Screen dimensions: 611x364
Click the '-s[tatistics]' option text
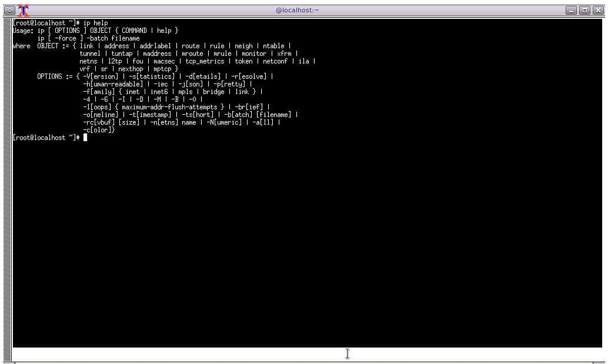152,76
